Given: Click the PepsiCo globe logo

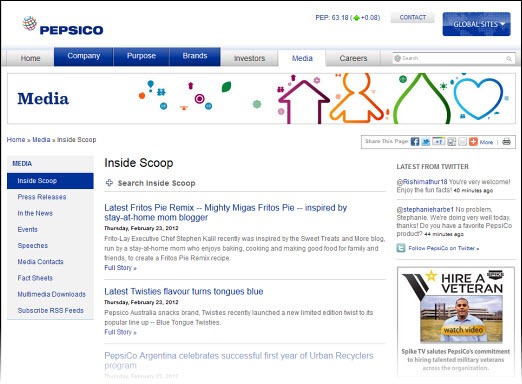Looking at the screenshot, I should 30,23.
